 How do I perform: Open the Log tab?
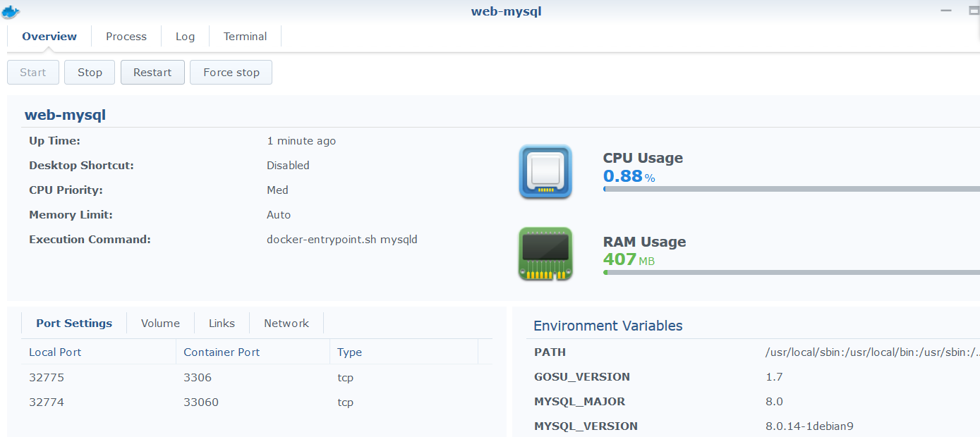pos(185,37)
